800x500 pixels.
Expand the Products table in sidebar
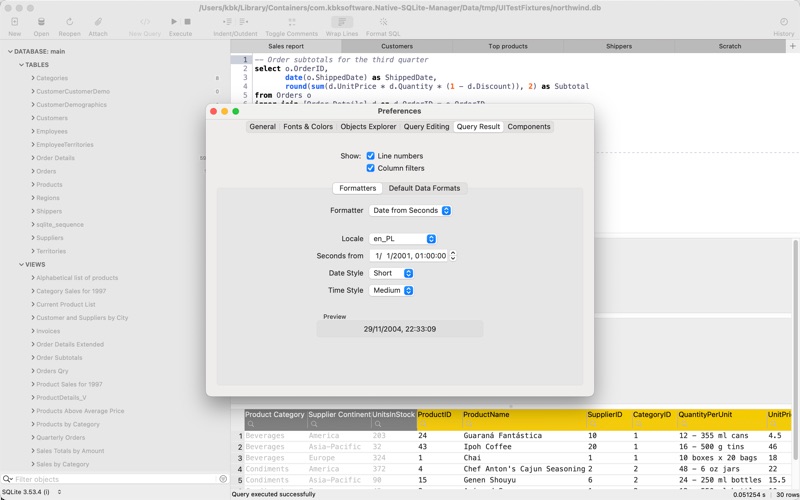pos(33,184)
